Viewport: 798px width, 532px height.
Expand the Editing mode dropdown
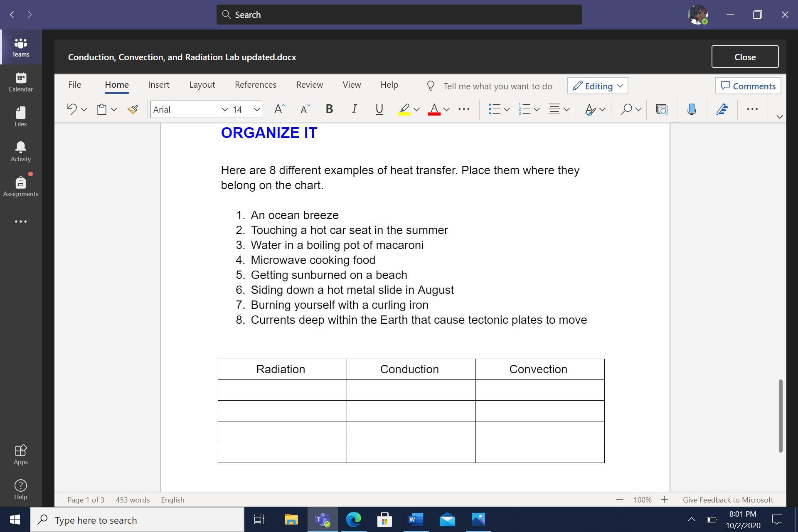(597, 86)
